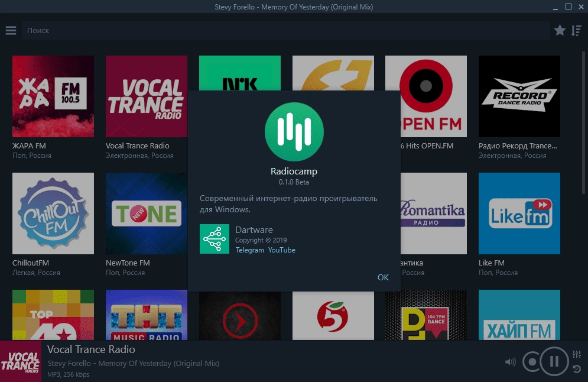Open the history timer icon
The height and width of the screenshot is (382, 588).
pyautogui.click(x=577, y=369)
